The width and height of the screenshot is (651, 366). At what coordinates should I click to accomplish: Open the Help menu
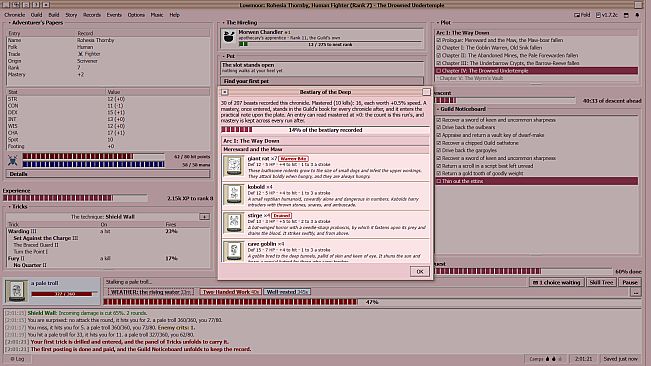pyautogui.click(x=174, y=15)
